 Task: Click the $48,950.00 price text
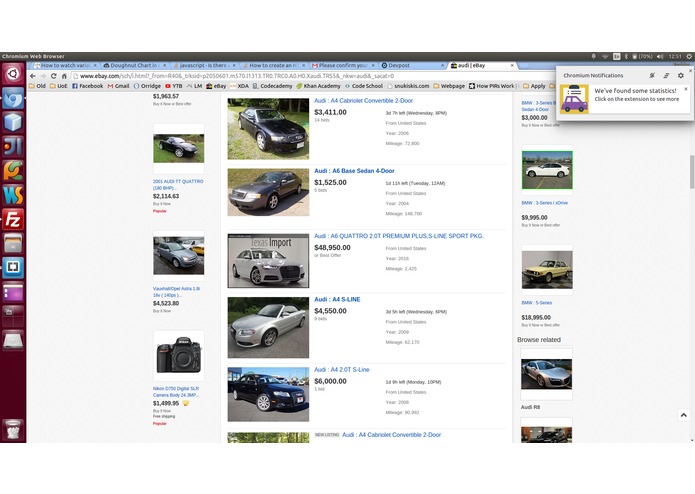click(332, 248)
